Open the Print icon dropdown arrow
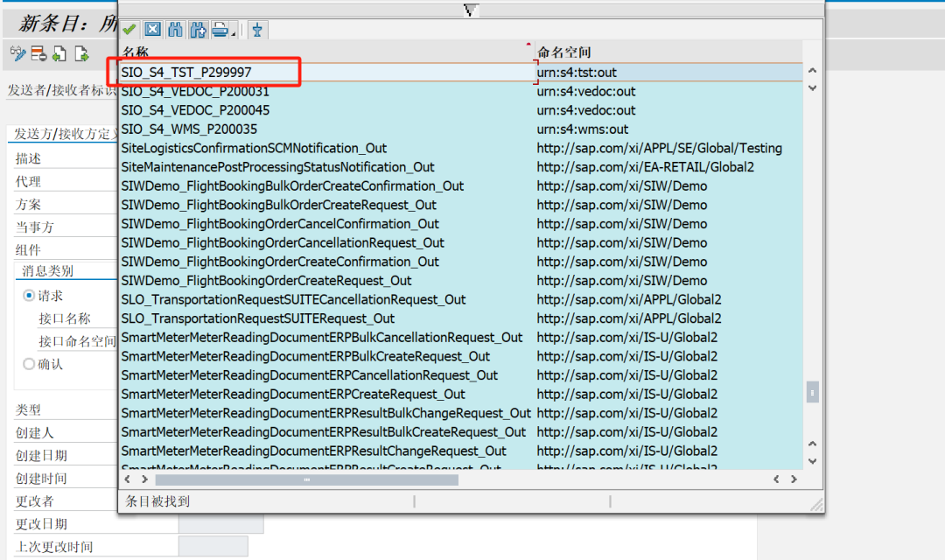This screenshot has width=945, height=560. click(x=234, y=32)
